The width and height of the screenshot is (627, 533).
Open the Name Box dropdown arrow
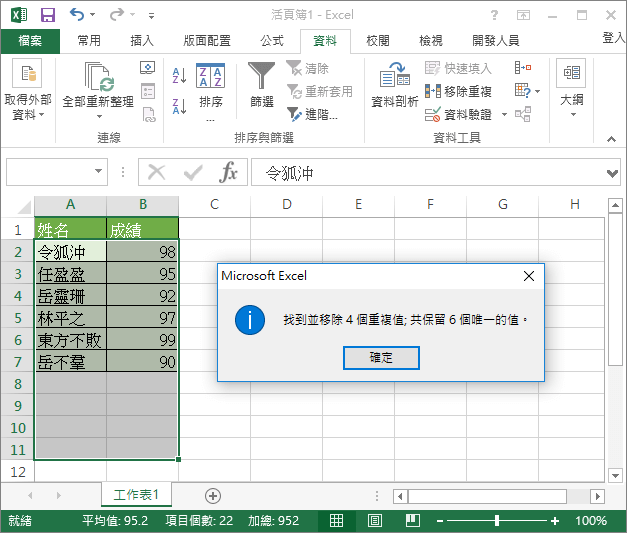tap(98, 172)
